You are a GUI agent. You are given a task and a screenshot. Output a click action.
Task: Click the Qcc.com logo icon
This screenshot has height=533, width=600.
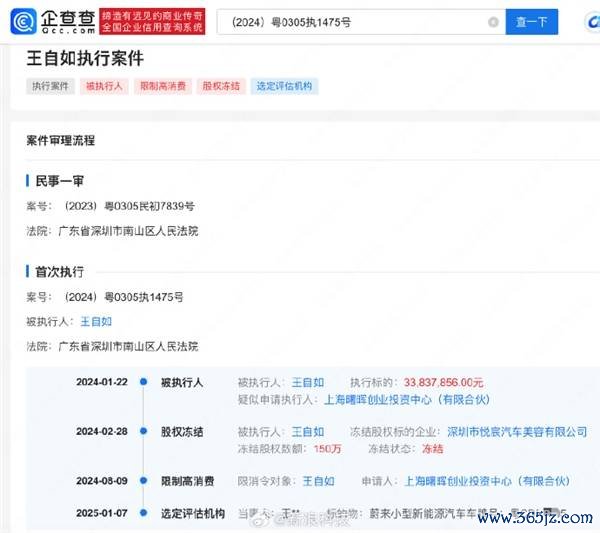23,21
